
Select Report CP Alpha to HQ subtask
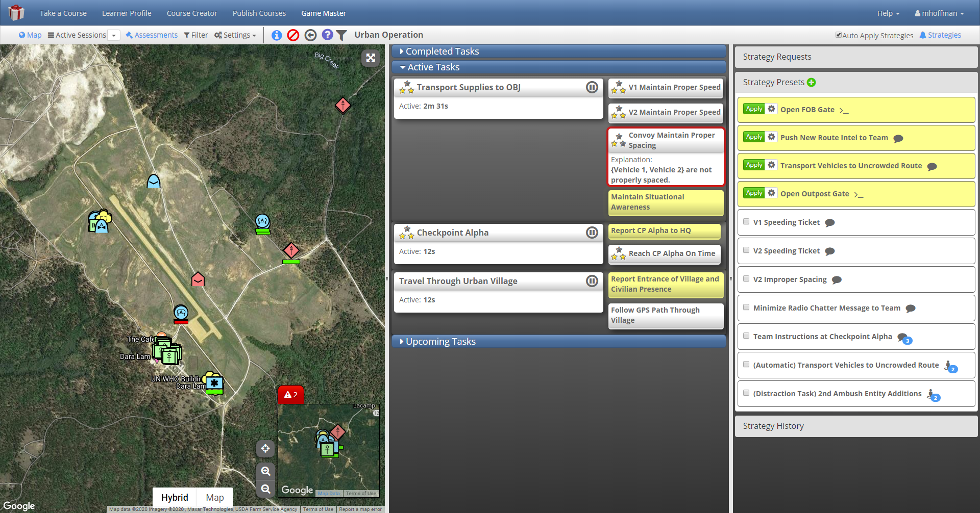click(x=665, y=231)
